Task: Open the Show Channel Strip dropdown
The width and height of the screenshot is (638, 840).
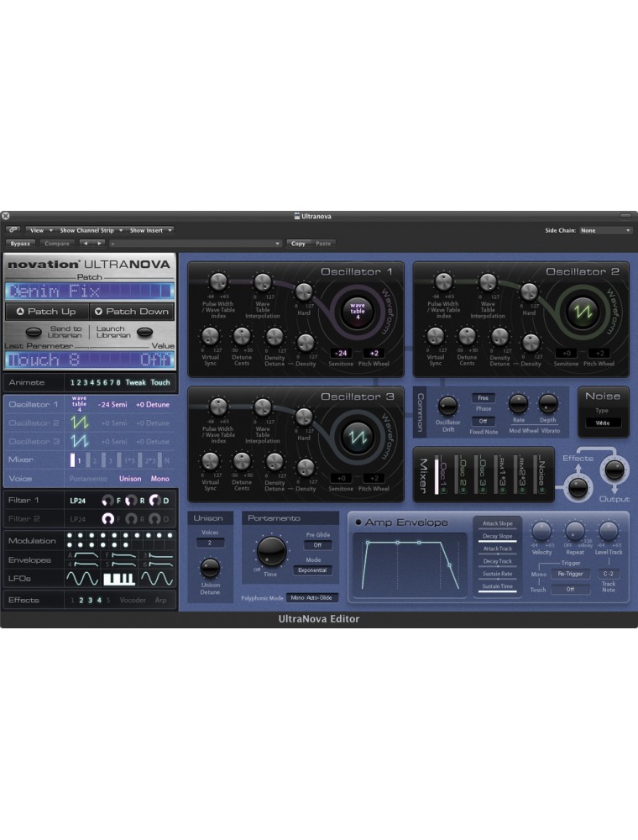Action: tap(90, 230)
